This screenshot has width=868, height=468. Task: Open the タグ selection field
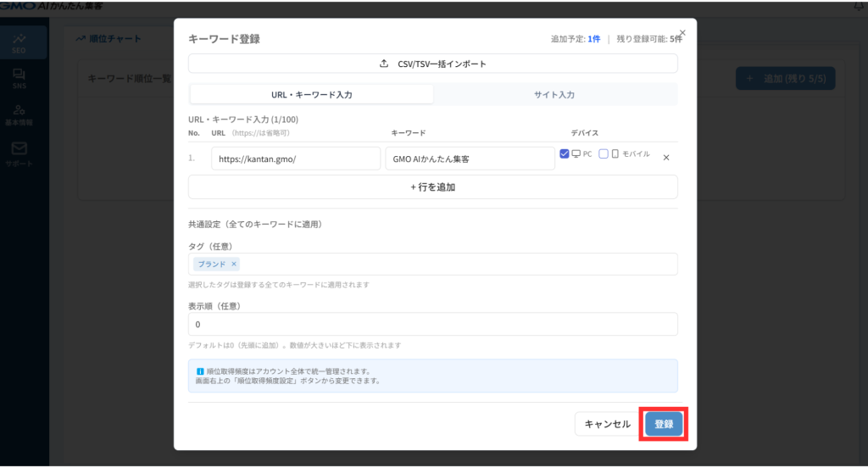pos(458,265)
